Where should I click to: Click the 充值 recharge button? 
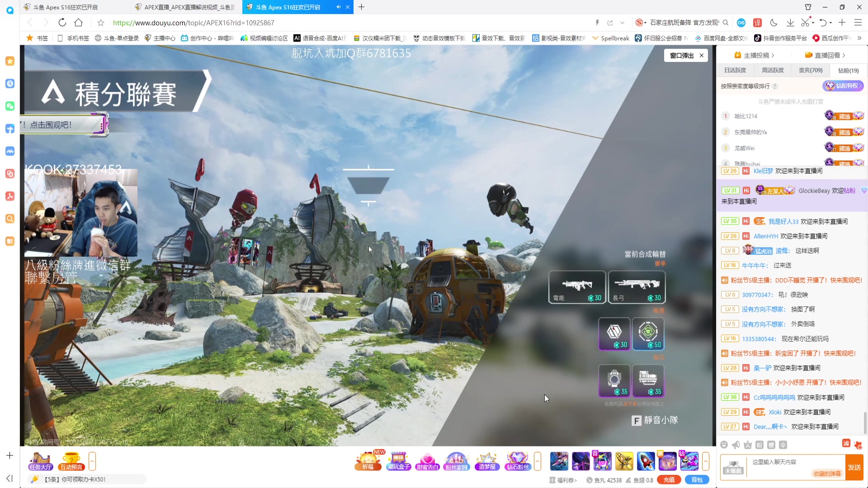tap(669, 480)
